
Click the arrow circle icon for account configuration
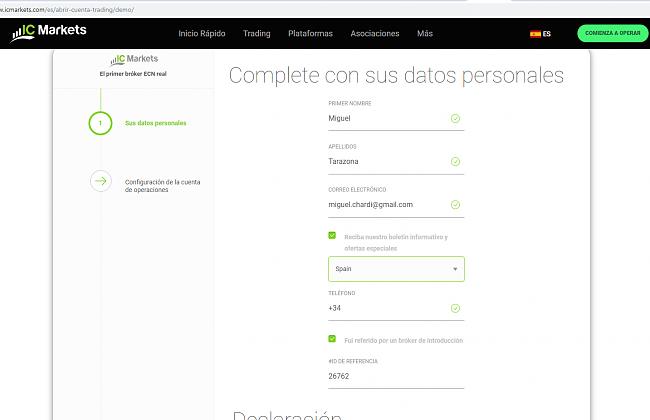point(100,181)
